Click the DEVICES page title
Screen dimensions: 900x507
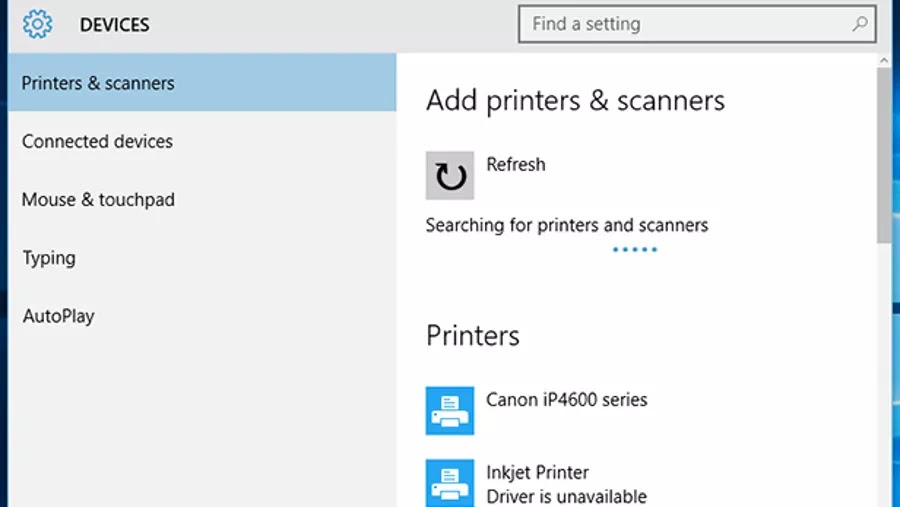114,25
